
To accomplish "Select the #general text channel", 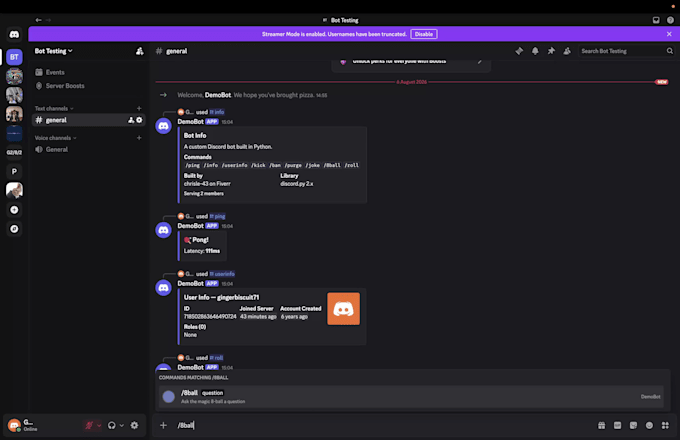I will [x=88, y=120].
